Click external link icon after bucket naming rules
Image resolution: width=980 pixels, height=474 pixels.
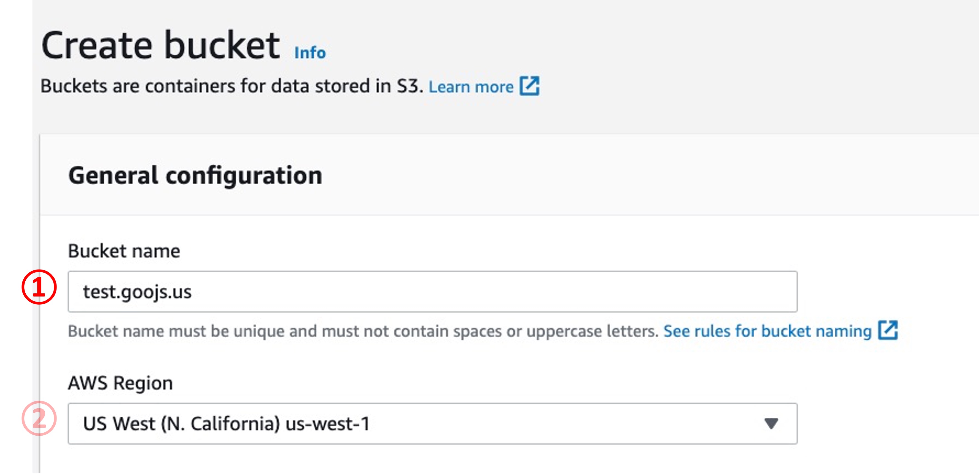(888, 330)
